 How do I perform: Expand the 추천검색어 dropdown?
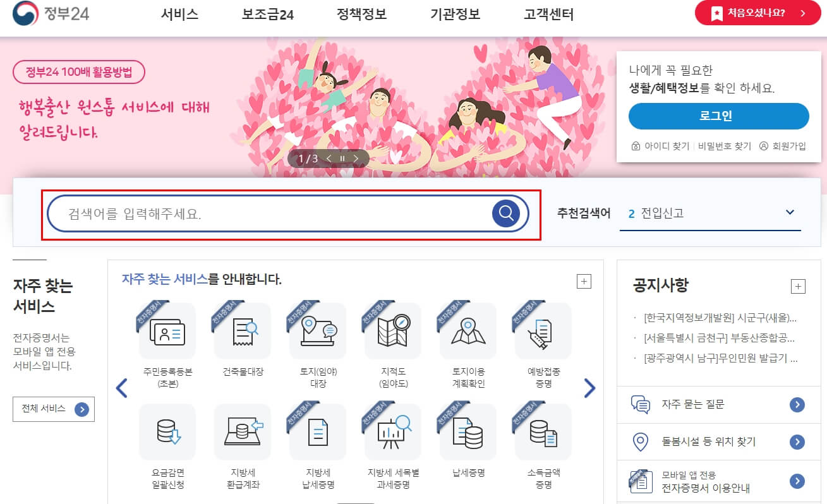pyautogui.click(x=790, y=213)
